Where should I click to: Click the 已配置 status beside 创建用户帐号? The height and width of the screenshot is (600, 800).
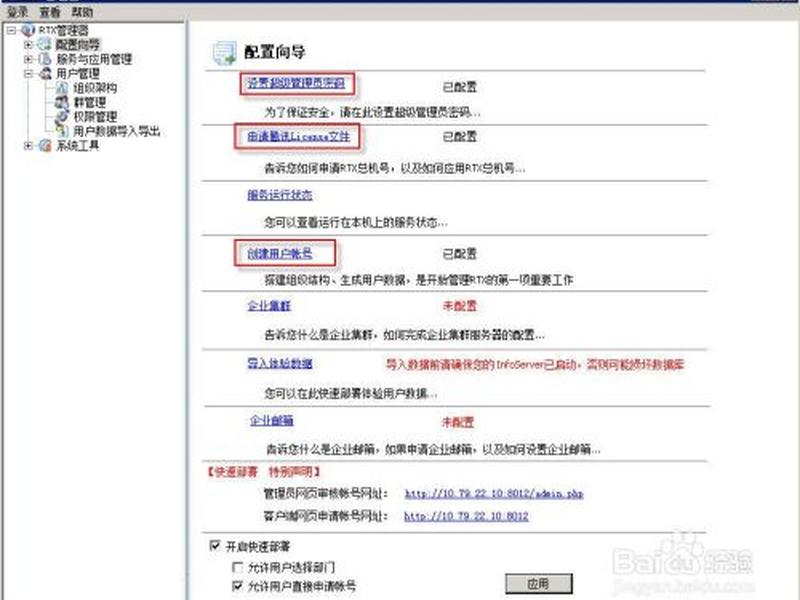(x=459, y=254)
